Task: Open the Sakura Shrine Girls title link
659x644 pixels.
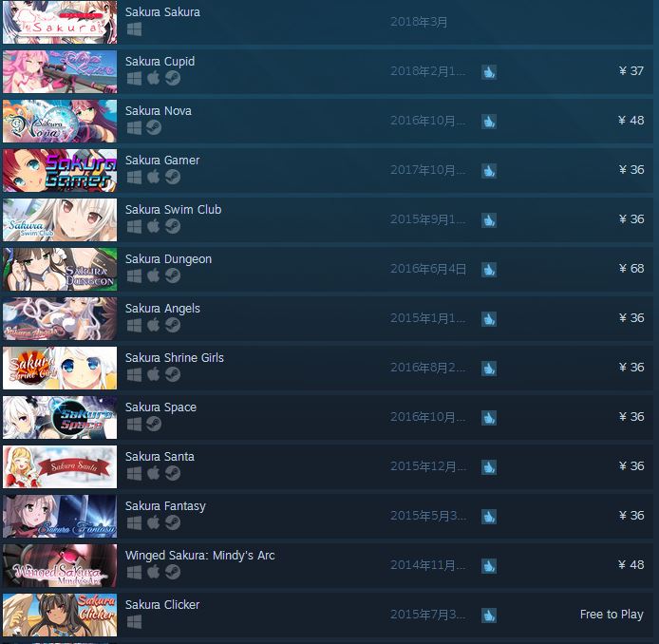Action: [x=175, y=358]
